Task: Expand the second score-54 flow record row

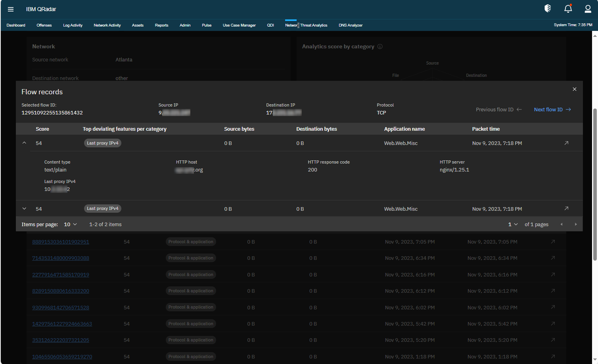Action: [x=24, y=208]
